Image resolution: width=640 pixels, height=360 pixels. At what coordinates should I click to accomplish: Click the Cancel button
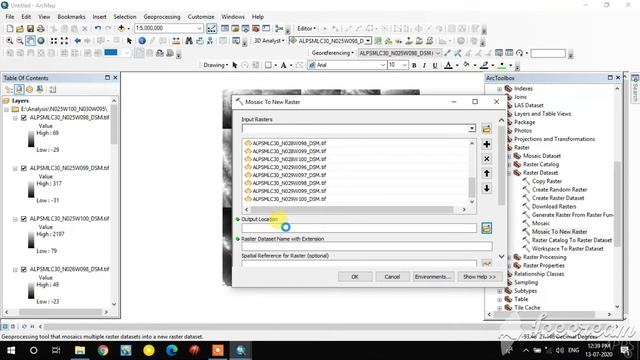tap(392, 277)
